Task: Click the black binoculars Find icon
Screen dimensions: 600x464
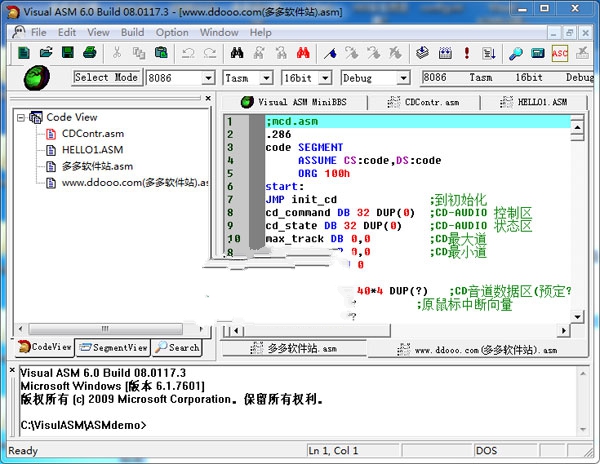Action: (x=237, y=53)
